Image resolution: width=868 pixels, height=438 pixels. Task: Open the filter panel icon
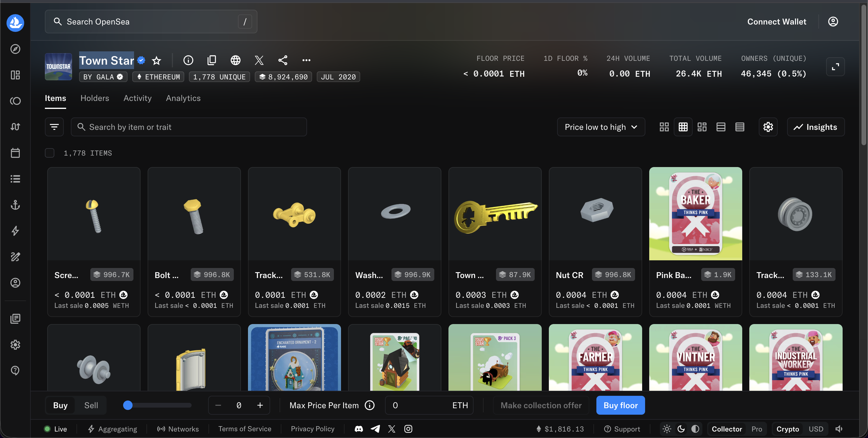point(54,127)
